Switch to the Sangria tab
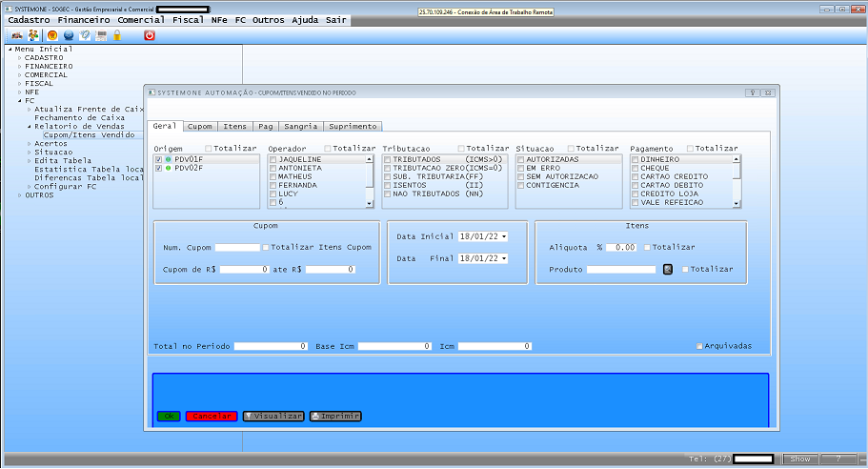The height and width of the screenshot is (469, 868). coord(301,126)
